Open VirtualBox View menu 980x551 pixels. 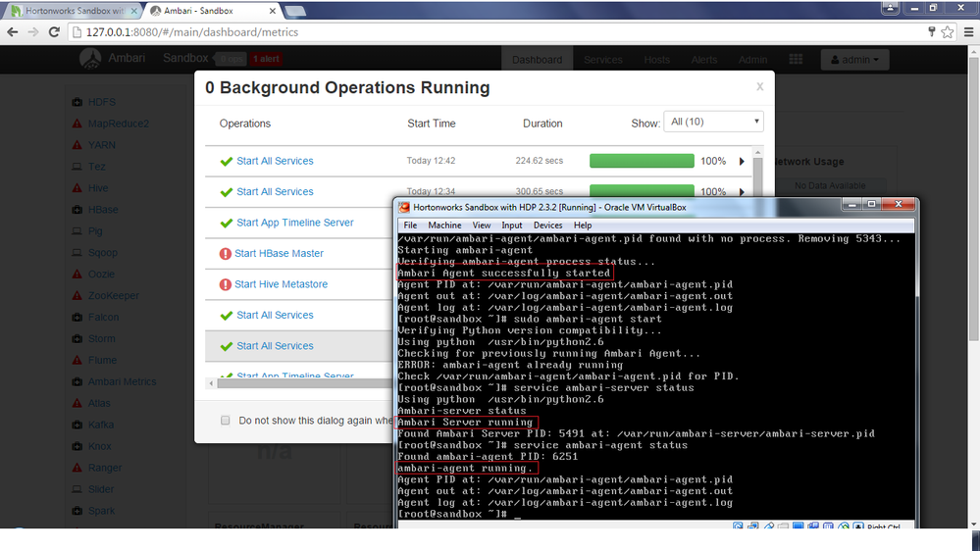pyautogui.click(x=482, y=225)
